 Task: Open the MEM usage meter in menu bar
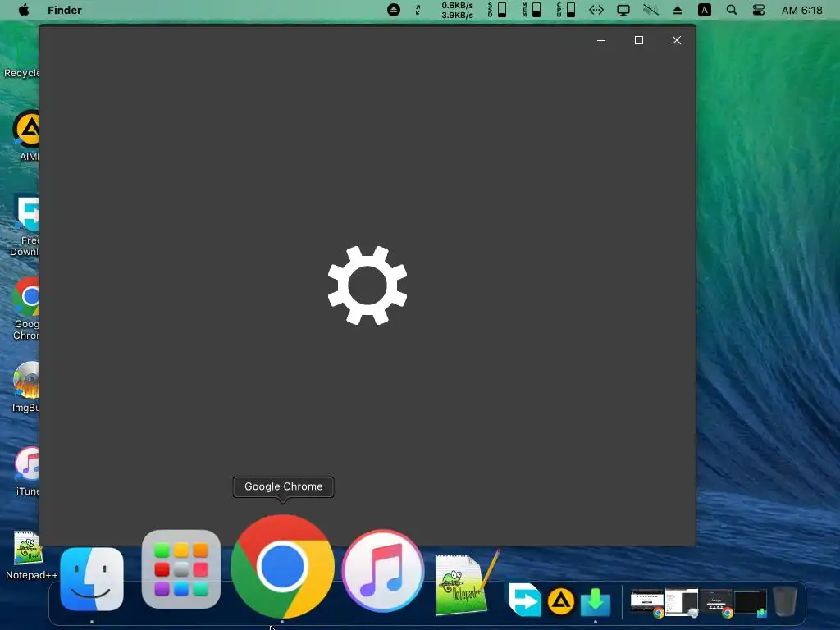(x=532, y=10)
